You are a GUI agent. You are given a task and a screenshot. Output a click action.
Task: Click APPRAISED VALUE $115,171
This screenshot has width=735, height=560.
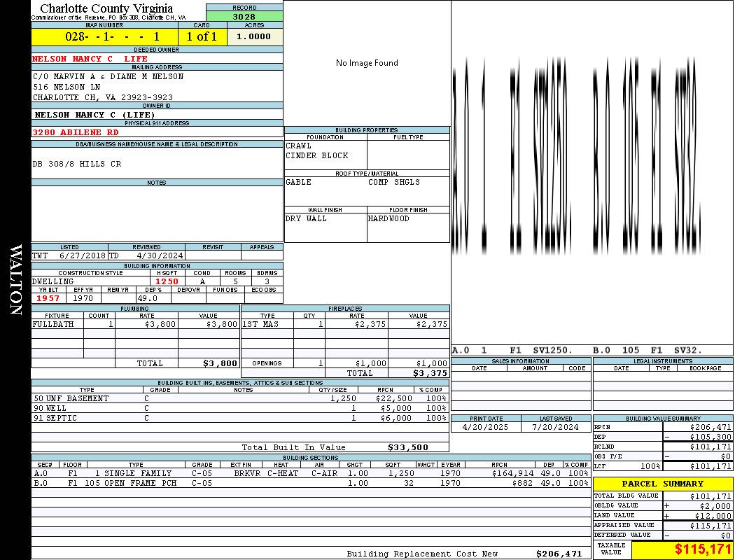coord(710,526)
